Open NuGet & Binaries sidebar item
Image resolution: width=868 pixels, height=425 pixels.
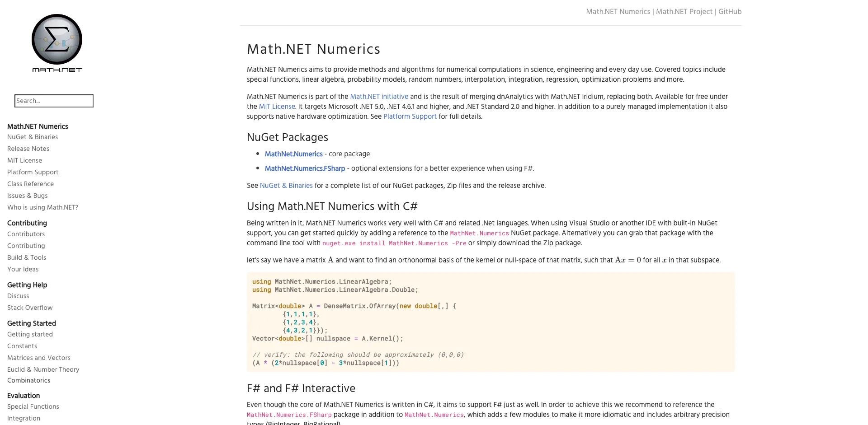point(33,137)
